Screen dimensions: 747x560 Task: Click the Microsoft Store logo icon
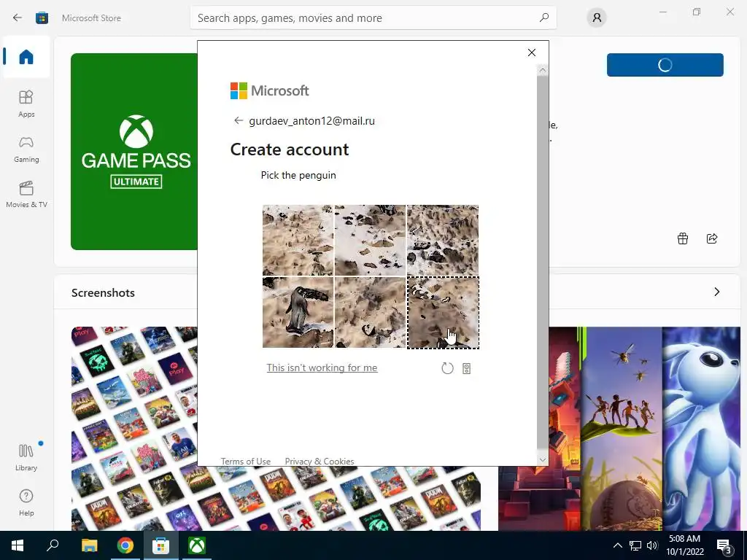[x=42, y=18]
